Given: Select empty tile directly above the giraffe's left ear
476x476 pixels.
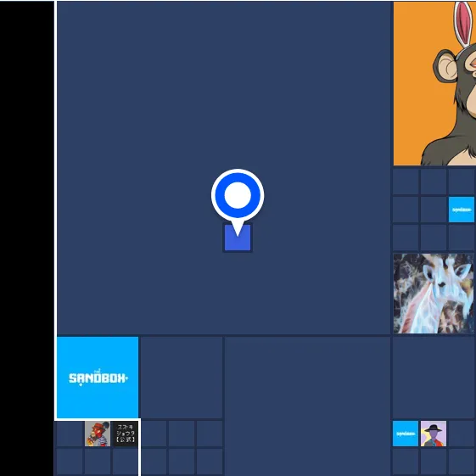Looking at the screenshot, I should pos(434,238).
